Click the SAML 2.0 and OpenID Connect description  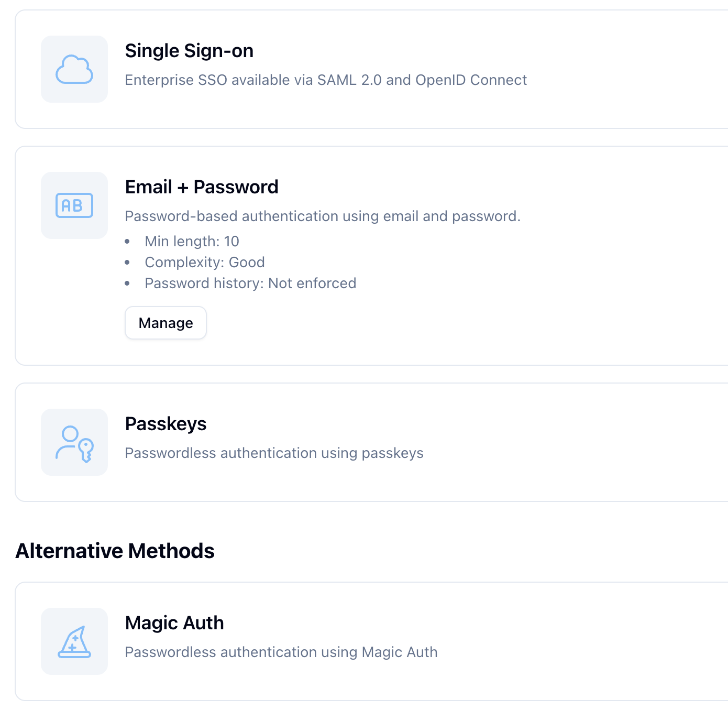(x=326, y=80)
